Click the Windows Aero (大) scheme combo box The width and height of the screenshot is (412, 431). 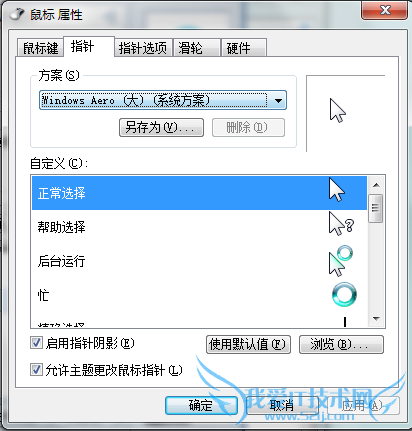[x=163, y=100]
